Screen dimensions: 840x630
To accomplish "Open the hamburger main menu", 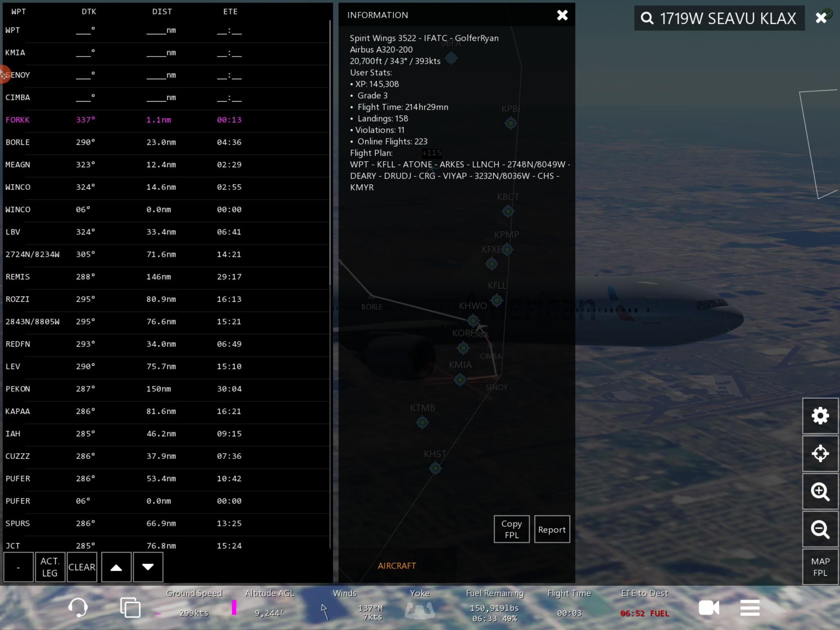I will [x=750, y=607].
